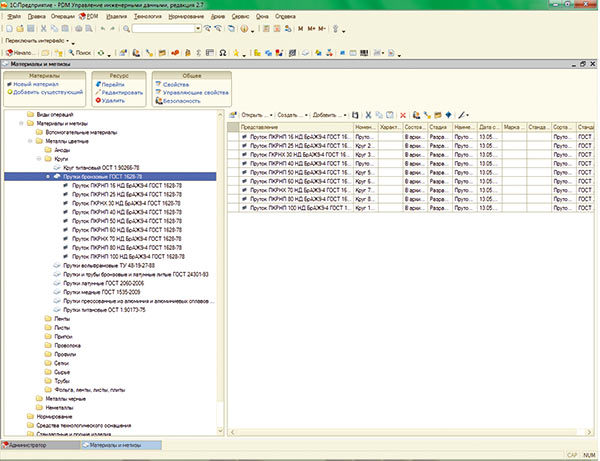
Task: Open the Добавить dropdown above the table
Action: [x=326, y=116]
